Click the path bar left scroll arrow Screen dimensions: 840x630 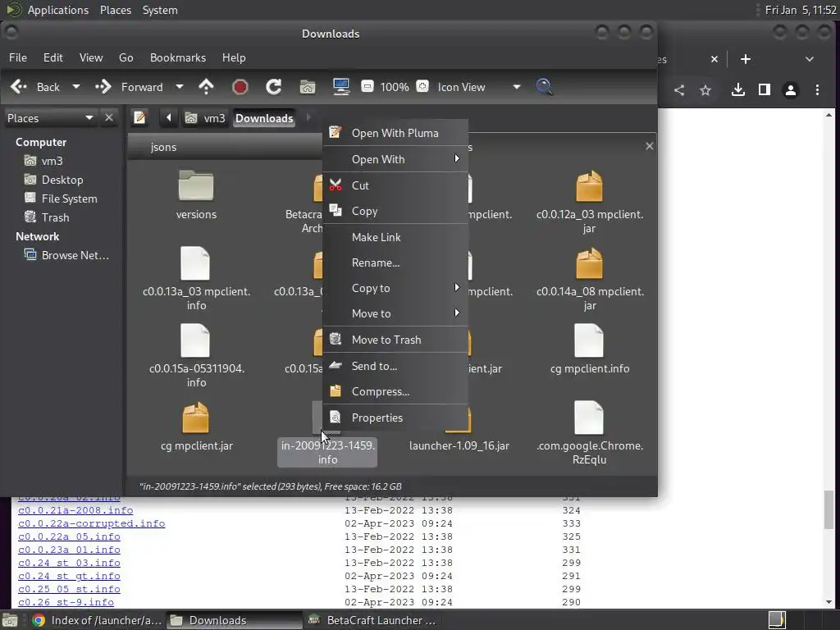169,117
